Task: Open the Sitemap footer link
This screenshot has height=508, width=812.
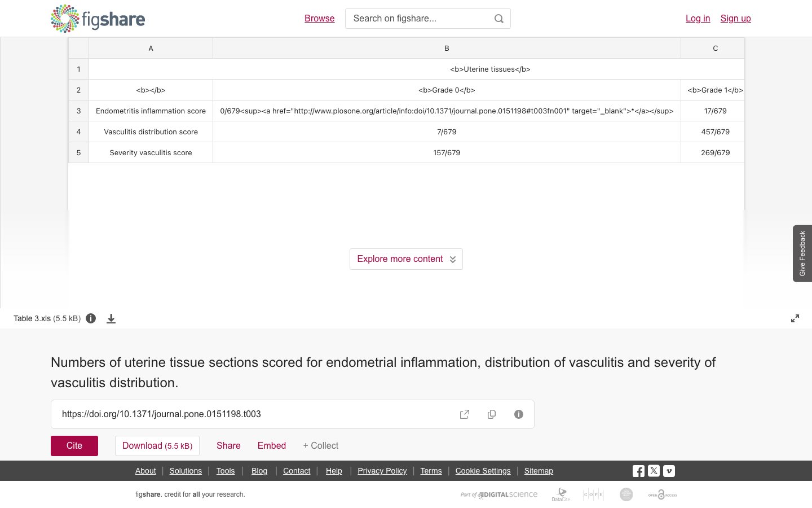Action: click(539, 471)
